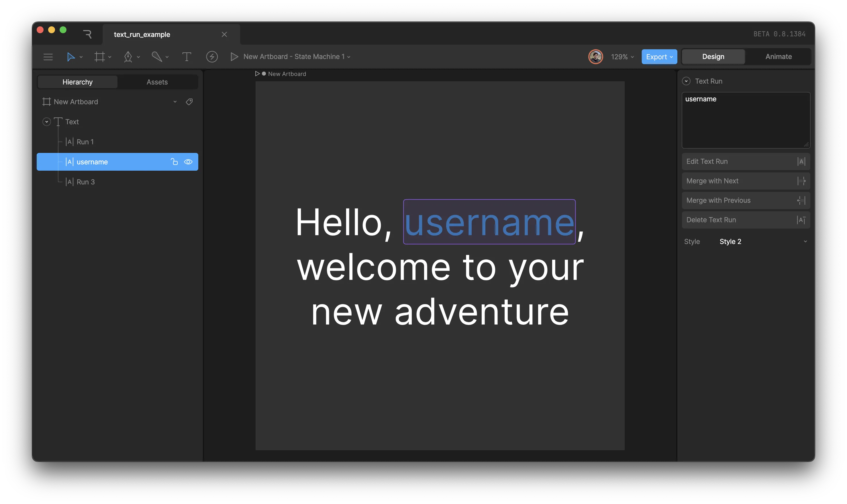Select the Bone tool

coord(156,57)
